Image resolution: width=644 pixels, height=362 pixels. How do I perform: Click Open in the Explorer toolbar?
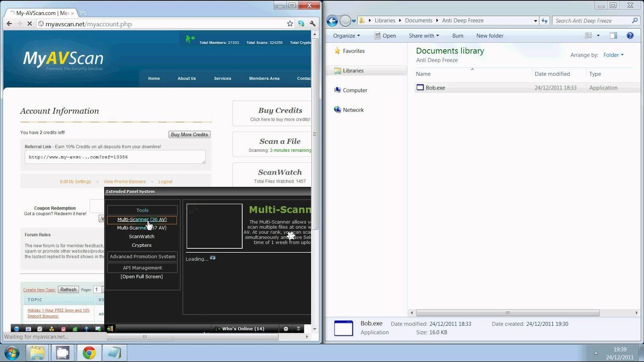point(385,36)
